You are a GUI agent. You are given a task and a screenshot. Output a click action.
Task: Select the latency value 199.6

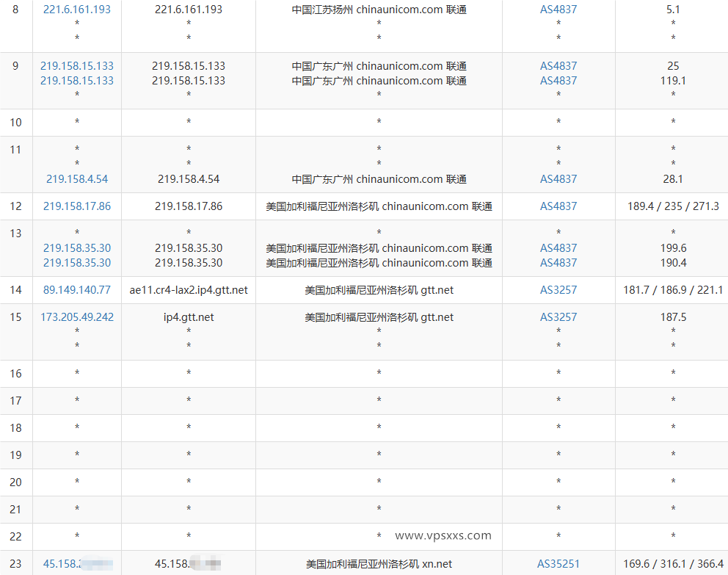(673, 248)
